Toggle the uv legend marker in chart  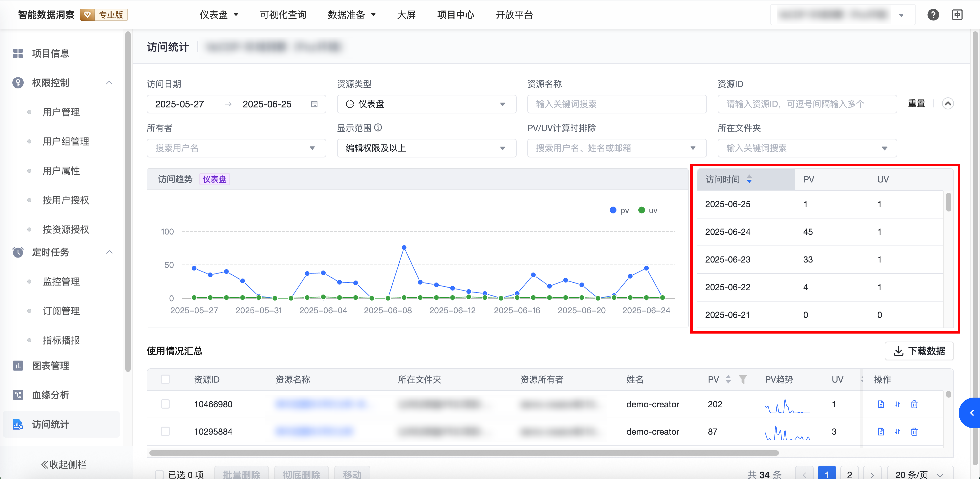coord(641,210)
